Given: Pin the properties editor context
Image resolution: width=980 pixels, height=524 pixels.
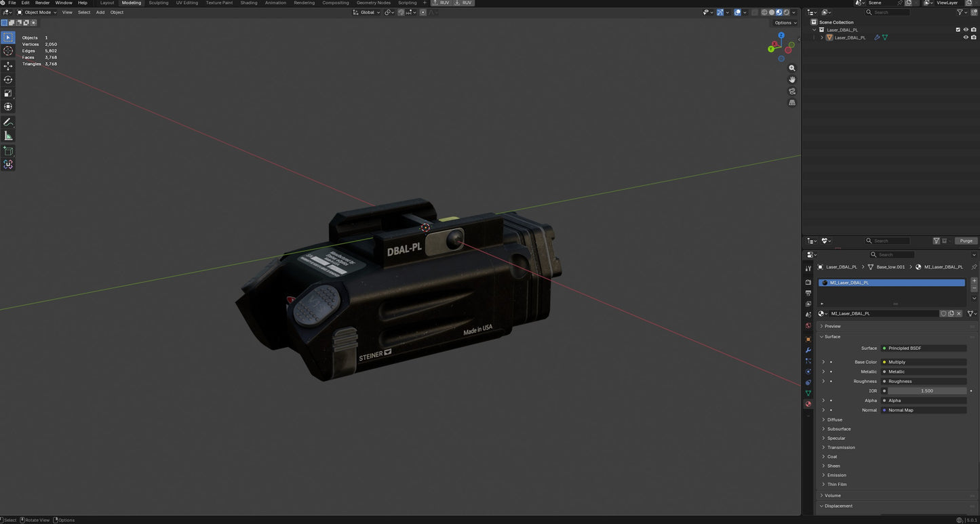Looking at the screenshot, I should pos(974,267).
